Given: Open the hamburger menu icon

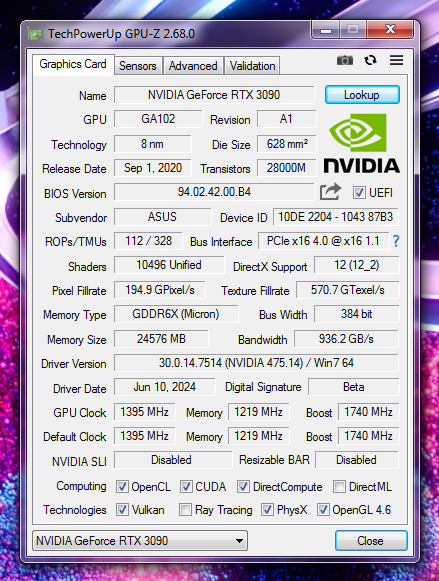Looking at the screenshot, I should (x=396, y=60).
